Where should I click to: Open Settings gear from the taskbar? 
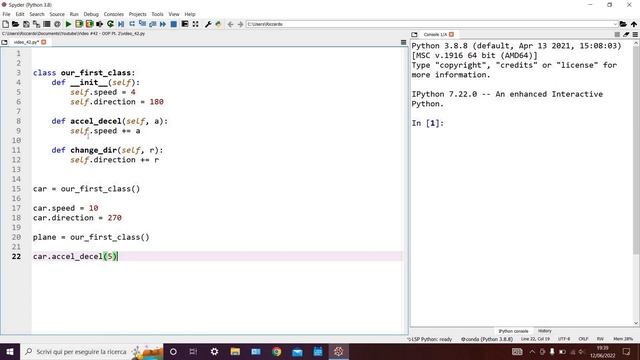pos(214,352)
